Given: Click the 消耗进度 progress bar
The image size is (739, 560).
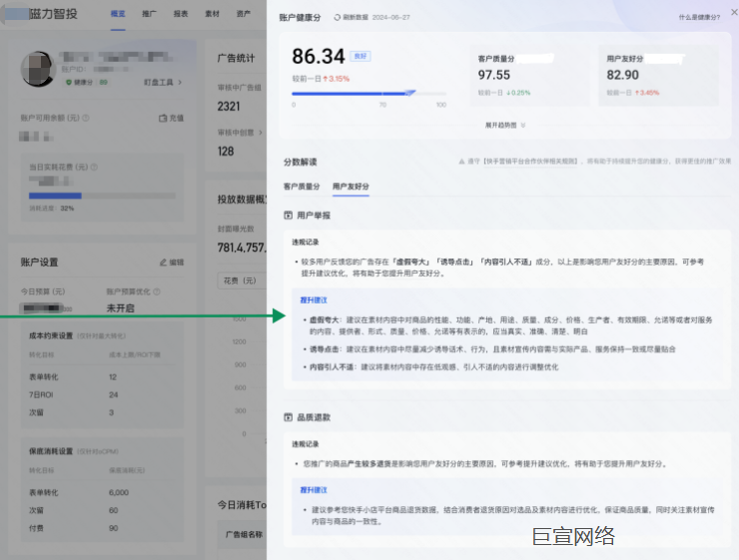Looking at the screenshot, I should [102, 196].
